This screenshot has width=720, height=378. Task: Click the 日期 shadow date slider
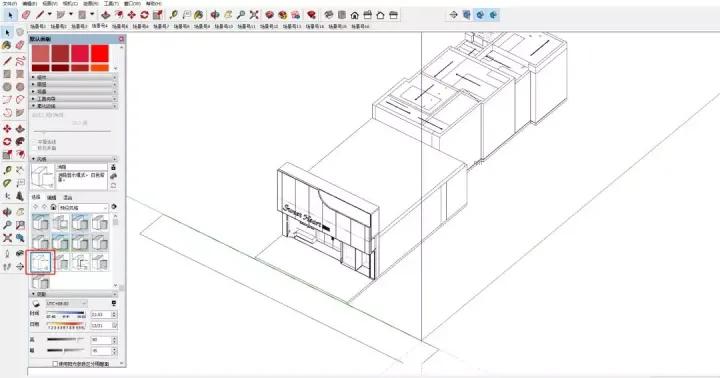coord(66,325)
